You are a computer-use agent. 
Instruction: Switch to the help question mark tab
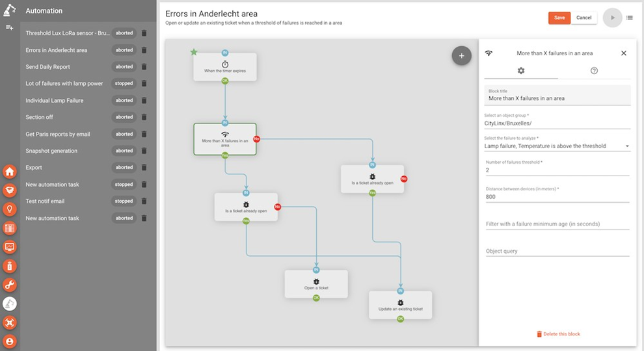click(x=594, y=71)
